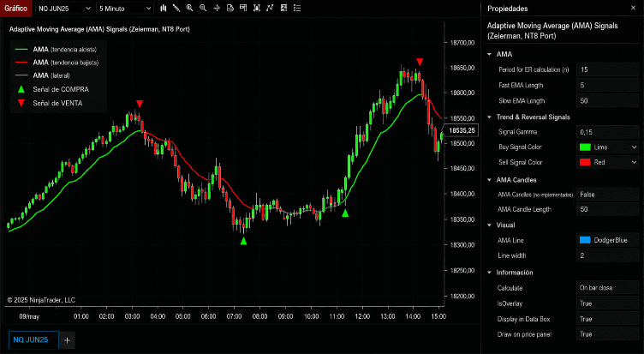Viewport: 644px width, 354px height.
Task: Click the Gráfico menu button
Action: (x=15, y=9)
